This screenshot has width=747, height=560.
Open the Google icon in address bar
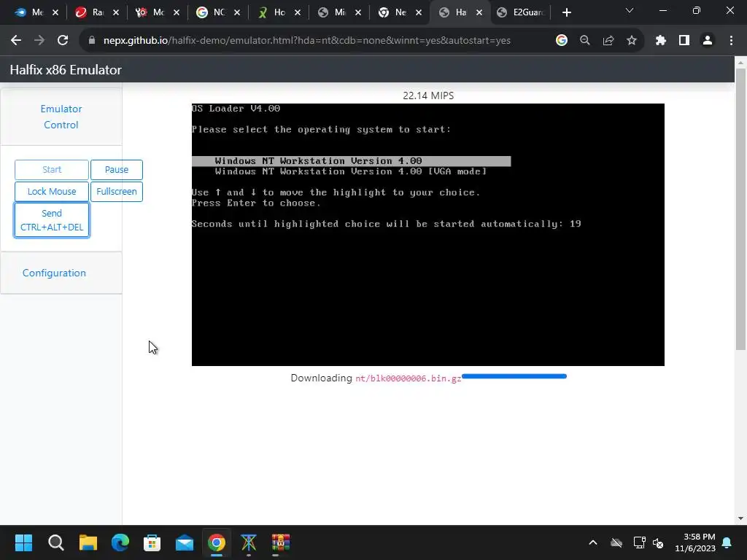(562, 41)
